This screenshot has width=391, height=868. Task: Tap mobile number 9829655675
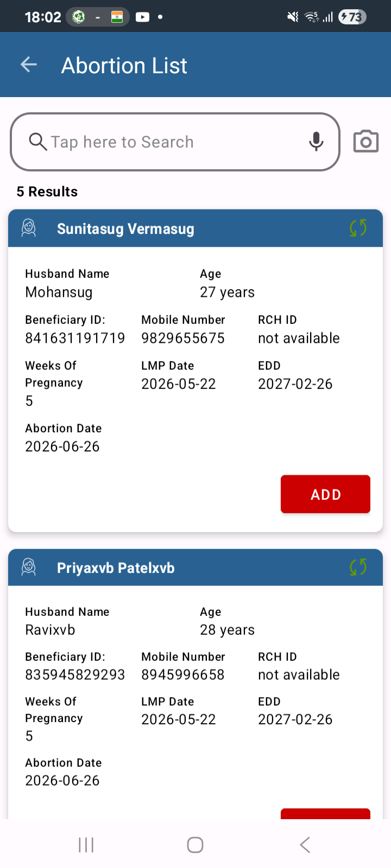[x=183, y=338]
